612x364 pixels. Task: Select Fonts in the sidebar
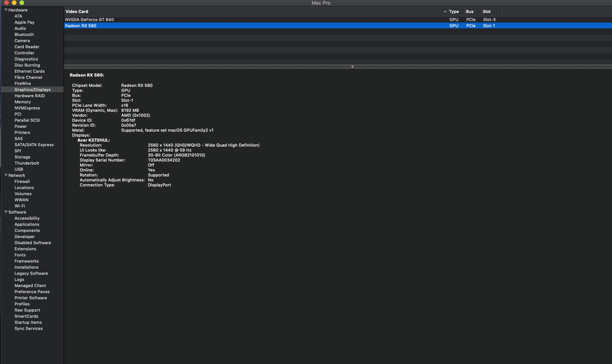point(20,255)
